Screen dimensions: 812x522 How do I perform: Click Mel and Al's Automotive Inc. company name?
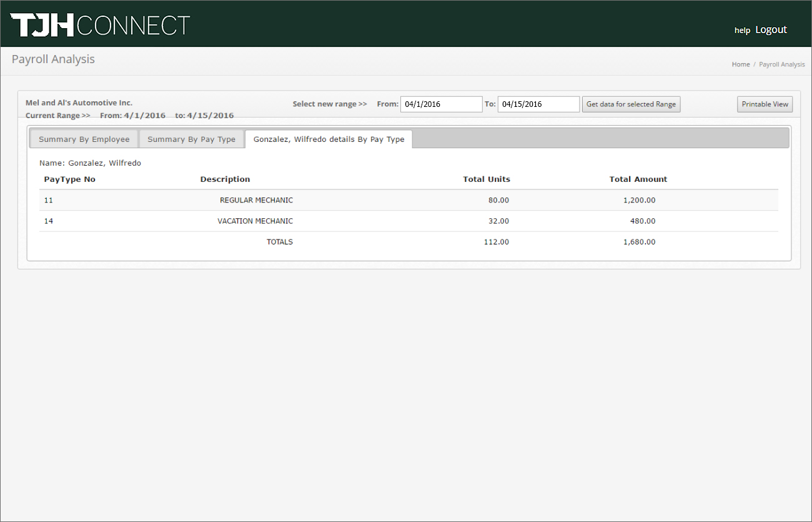(x=79, y=103)
